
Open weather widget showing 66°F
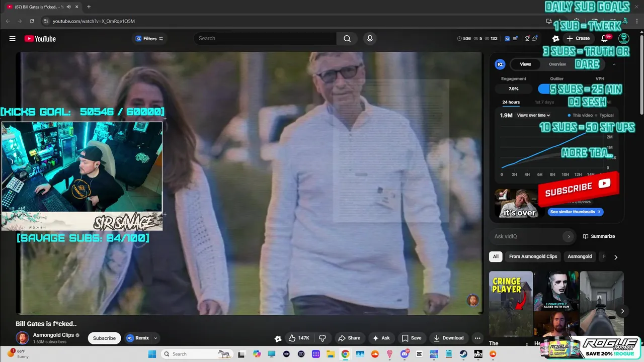(18, 353)
